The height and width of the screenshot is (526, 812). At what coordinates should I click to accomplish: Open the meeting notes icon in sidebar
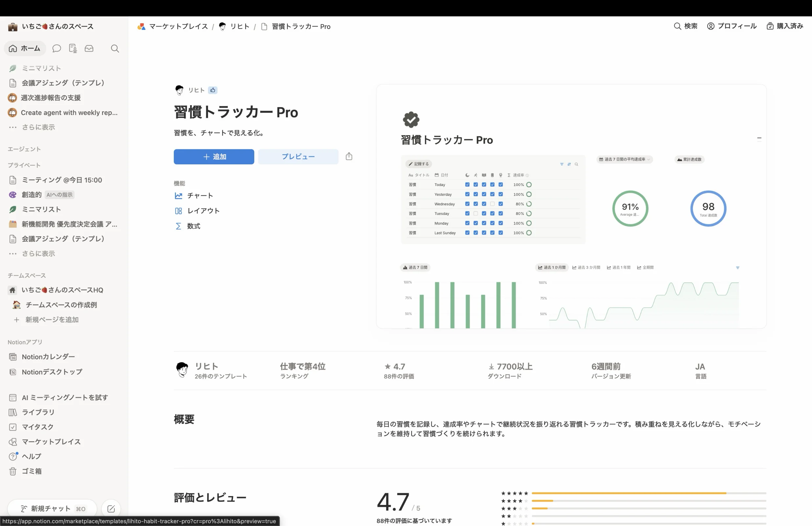73,49
